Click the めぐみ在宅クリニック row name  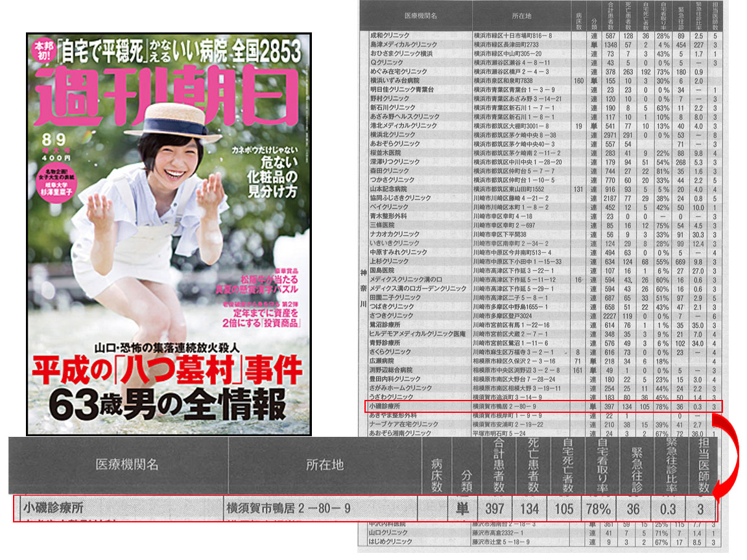pyautogui.click(x=398, y=71)
